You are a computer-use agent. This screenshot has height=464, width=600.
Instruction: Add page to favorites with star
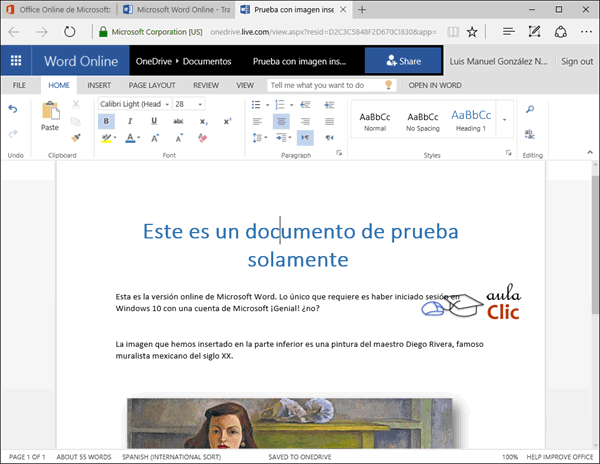point(472,32)
